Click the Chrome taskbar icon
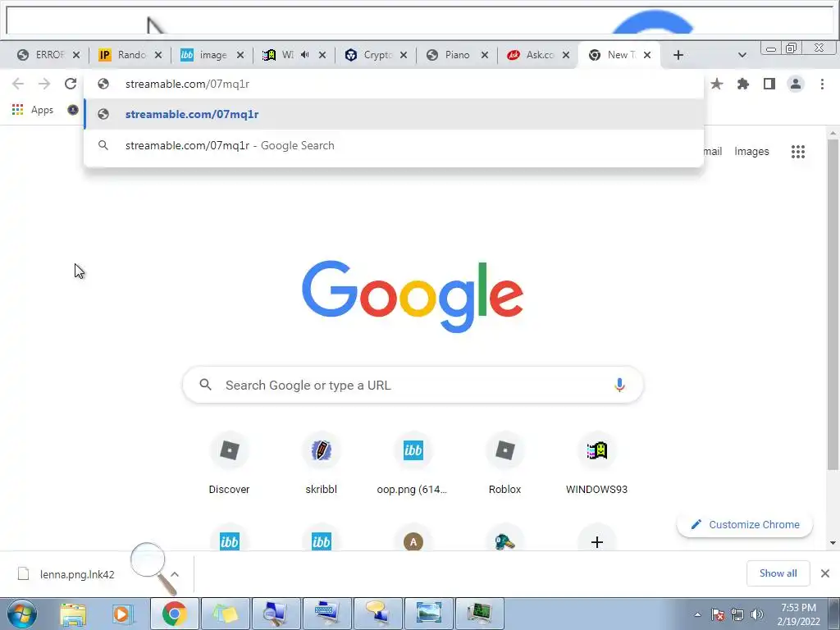 (174, 614)
